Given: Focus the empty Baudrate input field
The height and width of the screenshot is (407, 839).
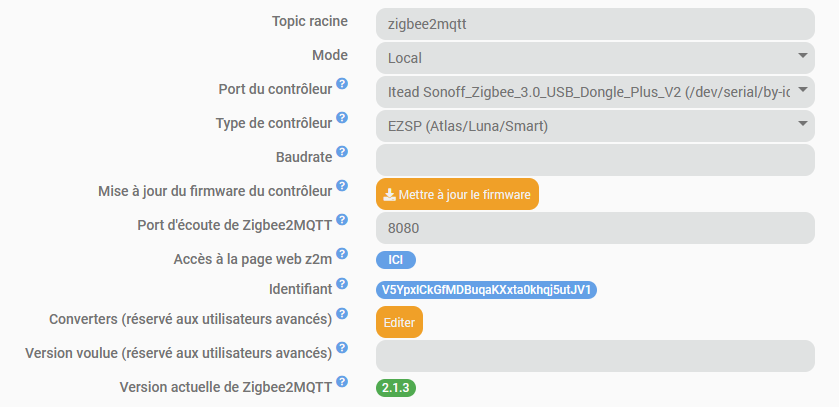Looking at the screenshot, I should click(x=595, y=160).
